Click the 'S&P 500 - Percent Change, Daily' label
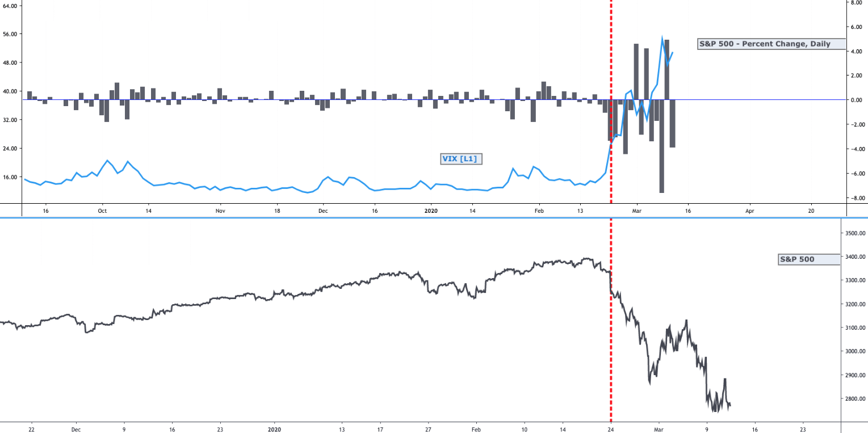 pyautogui.click(x=771, y=44)
